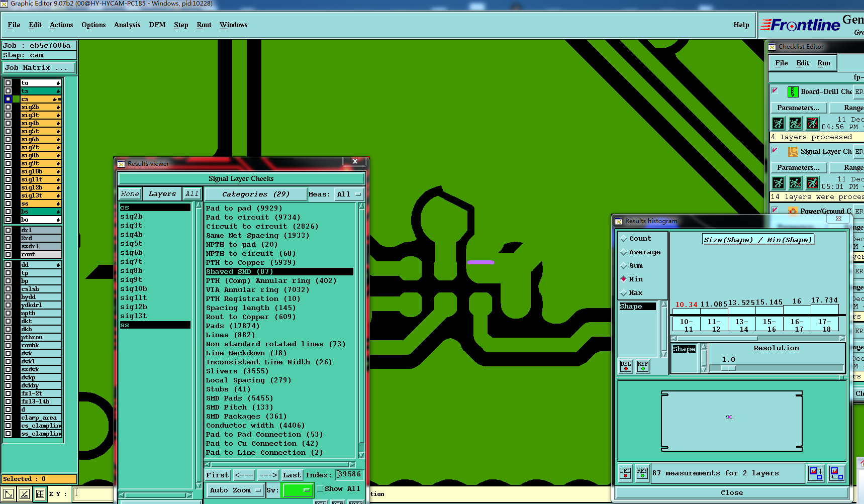Viewport: 864px width, 504px height.
Task: Click categories list scroll-down arrow
Action: click(x=361, y=455)
